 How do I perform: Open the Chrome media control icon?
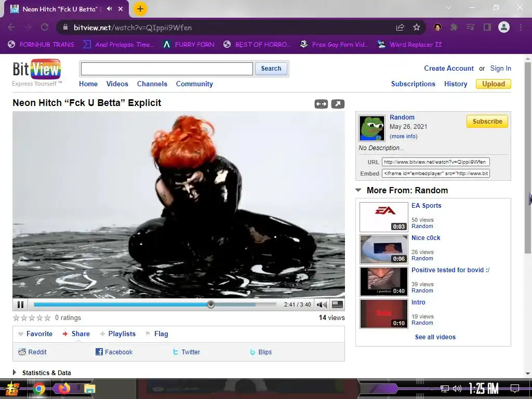470,27
